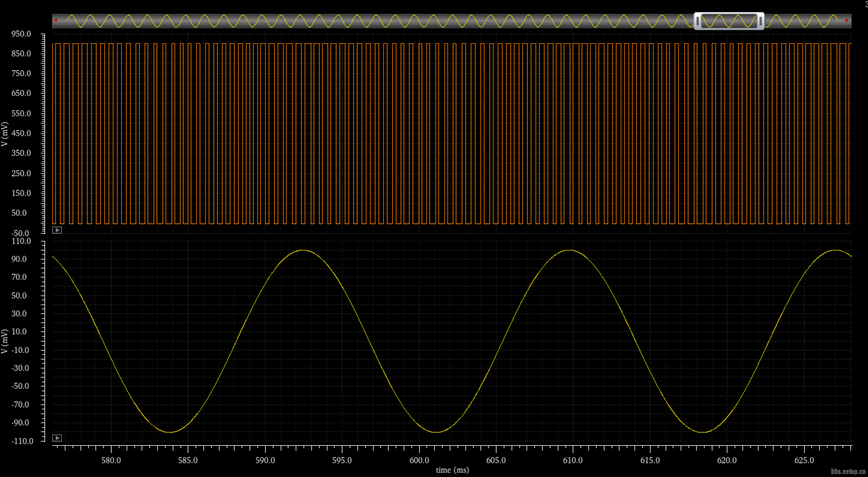Grab the right grip handle of the zoom window
The image size is (868, 477).
(x=760, y=21)
